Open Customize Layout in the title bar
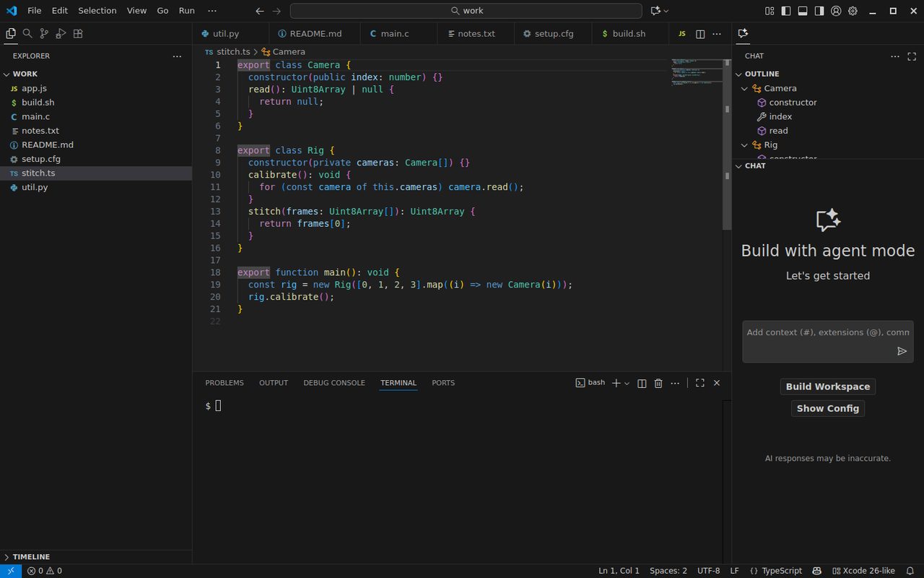924x578 pixels. click(x=770, y=11)
